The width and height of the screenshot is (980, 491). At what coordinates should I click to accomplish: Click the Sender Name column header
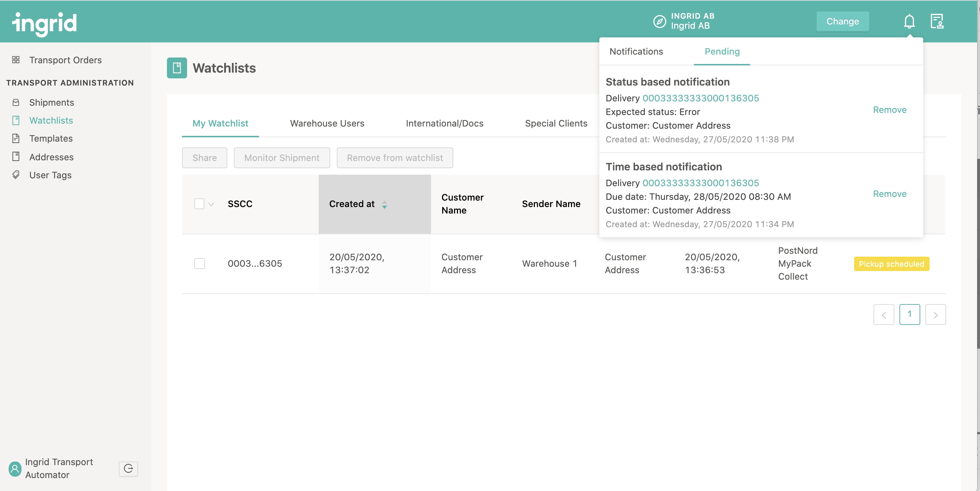tap(551, 204)
